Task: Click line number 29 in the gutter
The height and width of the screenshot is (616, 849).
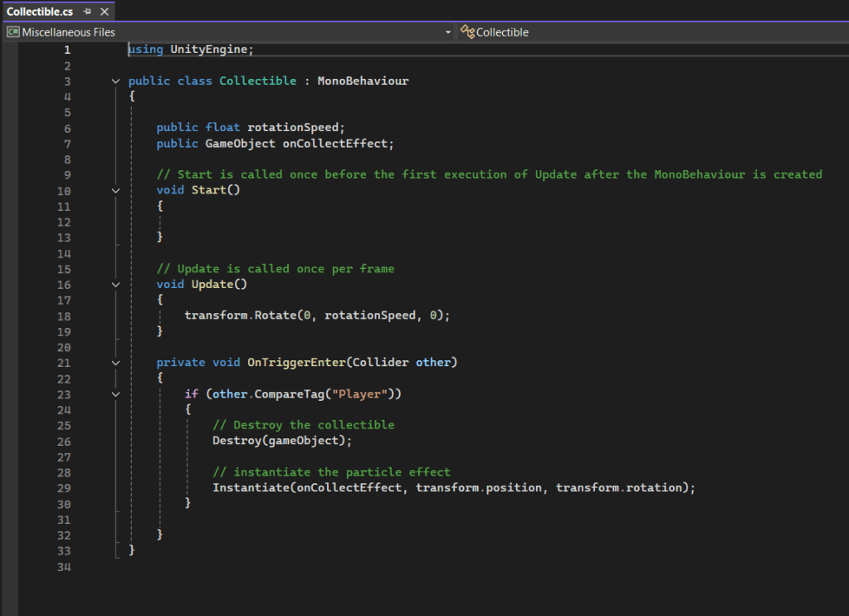Action: (64, 488)
